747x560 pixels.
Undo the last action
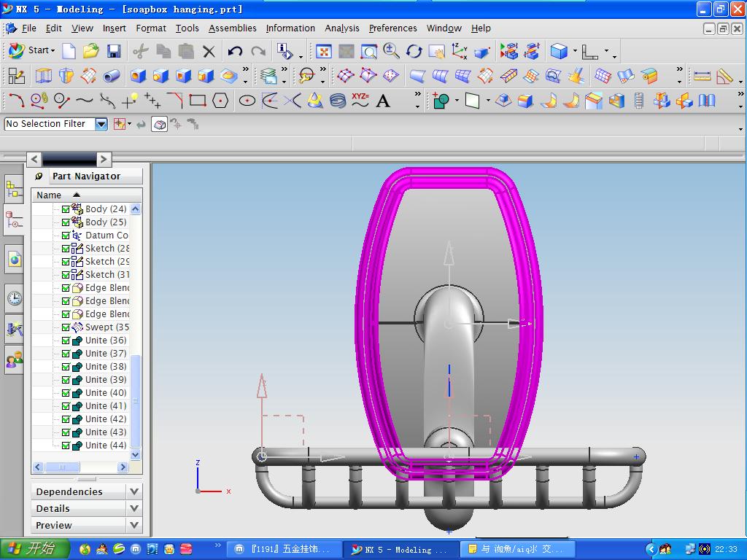click(235, 51)
